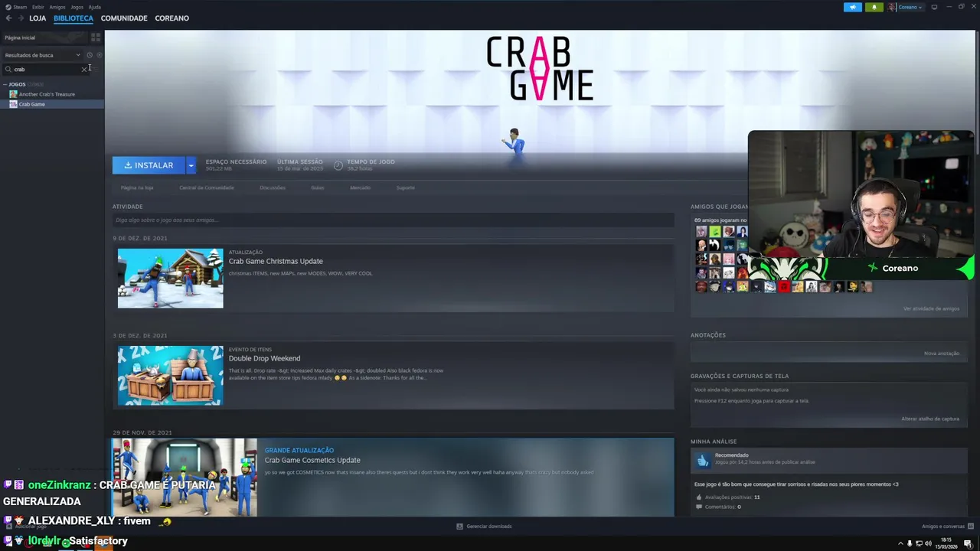Open the COREANO profile tab
Image resolution: width=980 pixels, height=551 pixels.
[x=171, y=18]
